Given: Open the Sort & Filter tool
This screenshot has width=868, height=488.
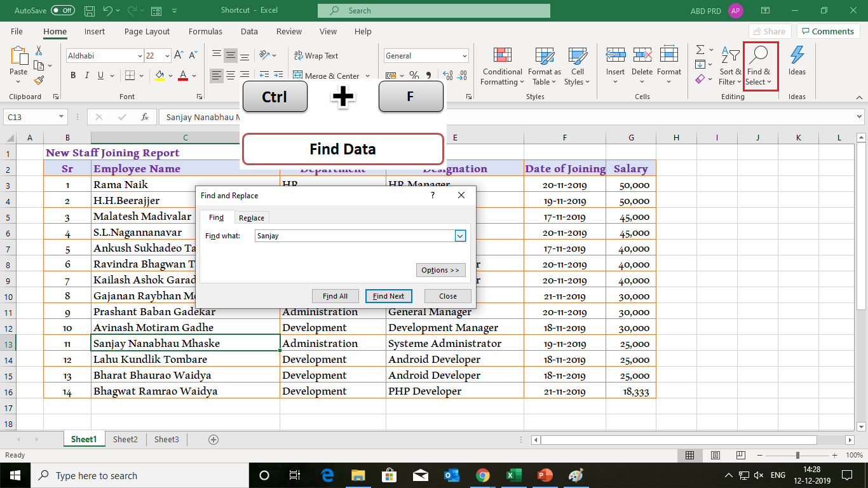Looking at the screenshot, I should pos(729,66).
